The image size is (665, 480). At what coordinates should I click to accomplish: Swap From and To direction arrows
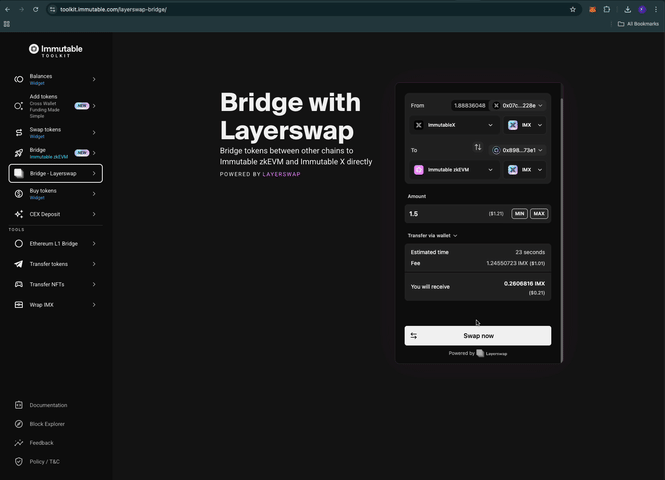pyautogui.click(x=478, y=147)
